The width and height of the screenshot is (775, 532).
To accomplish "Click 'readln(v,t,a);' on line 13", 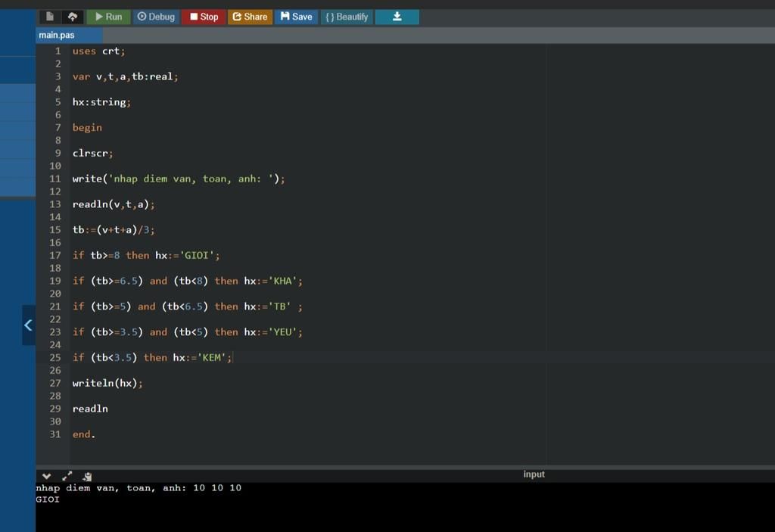I will pos(114,204).
